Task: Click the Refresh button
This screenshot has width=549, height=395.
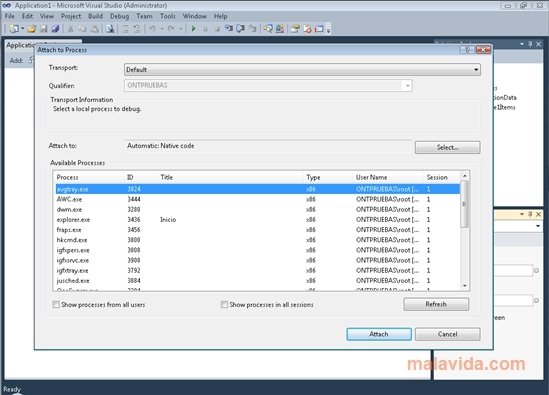Action: [436, 304]
